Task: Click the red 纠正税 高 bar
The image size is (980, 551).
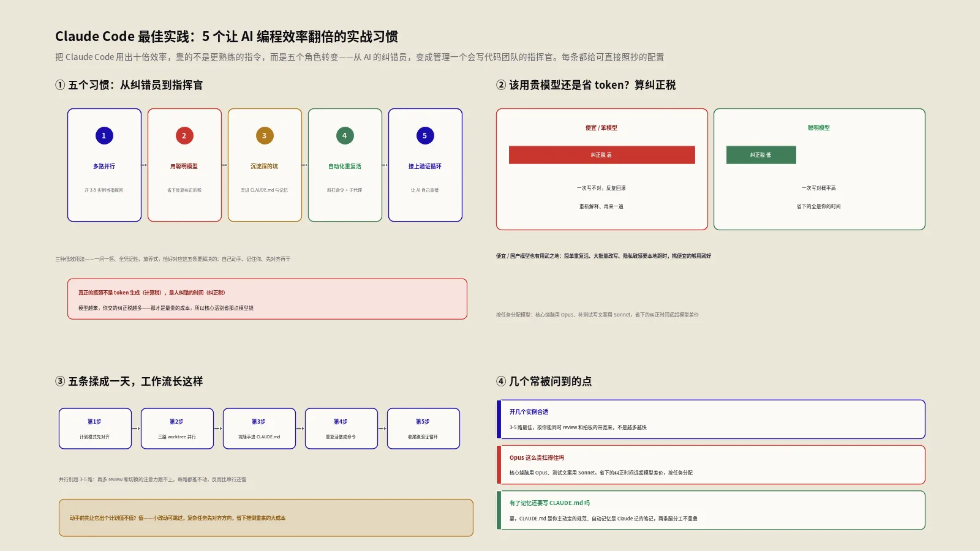Action: (602, 155)
